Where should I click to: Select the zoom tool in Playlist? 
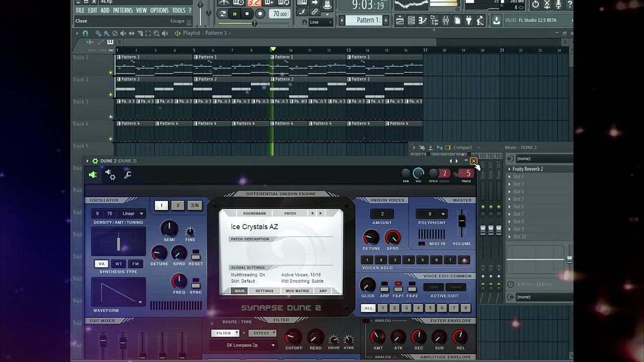tap(156, 33)
